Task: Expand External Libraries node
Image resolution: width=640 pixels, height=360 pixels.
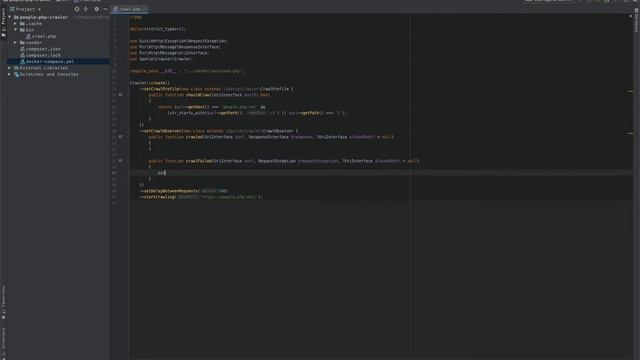Action: 10,68
